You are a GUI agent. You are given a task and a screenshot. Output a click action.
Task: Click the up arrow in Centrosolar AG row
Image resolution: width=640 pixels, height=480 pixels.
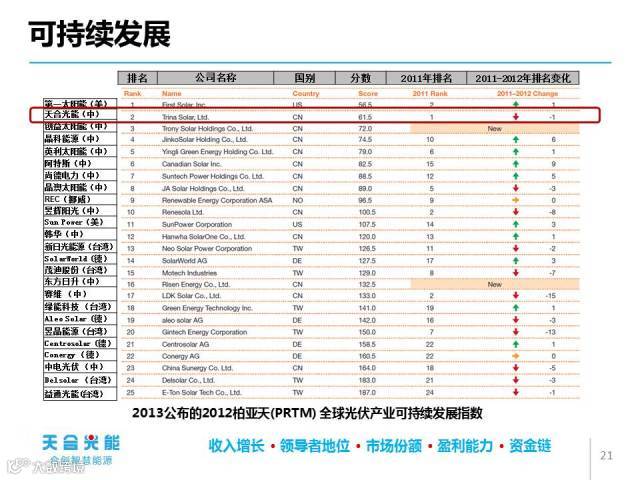tap(516, 344)
